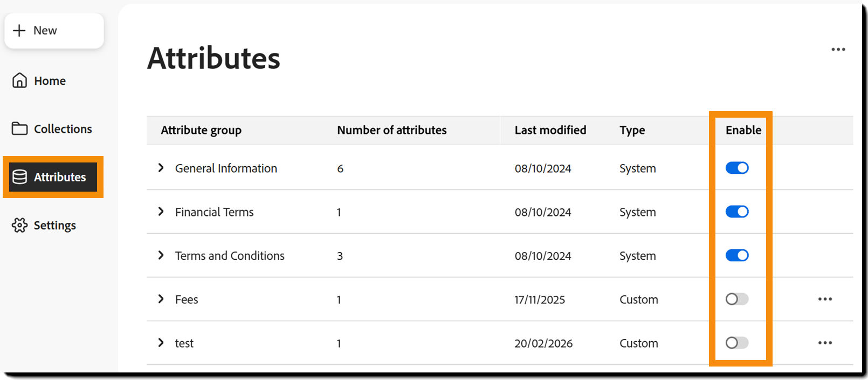Open Settings using the gear icon
Image resolution: width=868 pixels, height=380 pixels.
[x=19, y=225]
